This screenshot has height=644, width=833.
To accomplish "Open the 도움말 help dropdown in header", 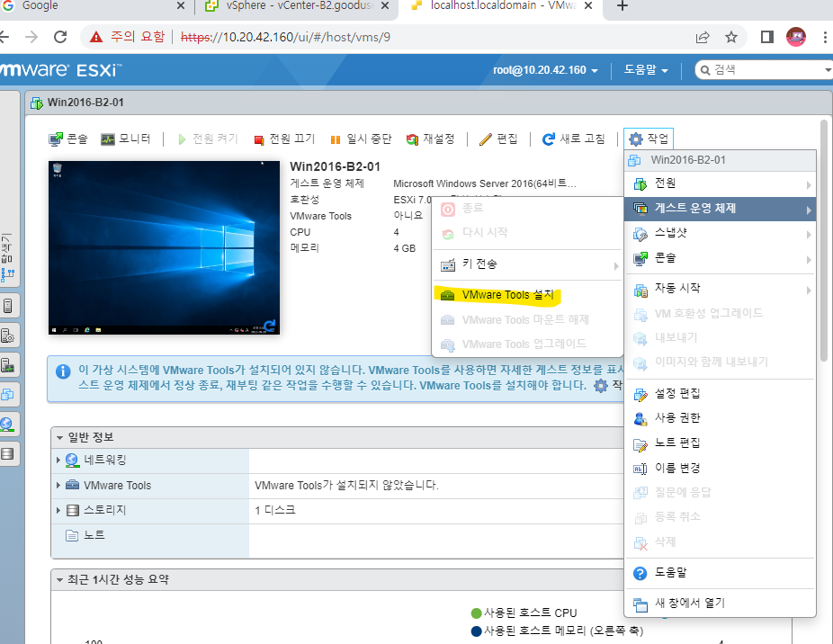I will click(x=646, y=70).
